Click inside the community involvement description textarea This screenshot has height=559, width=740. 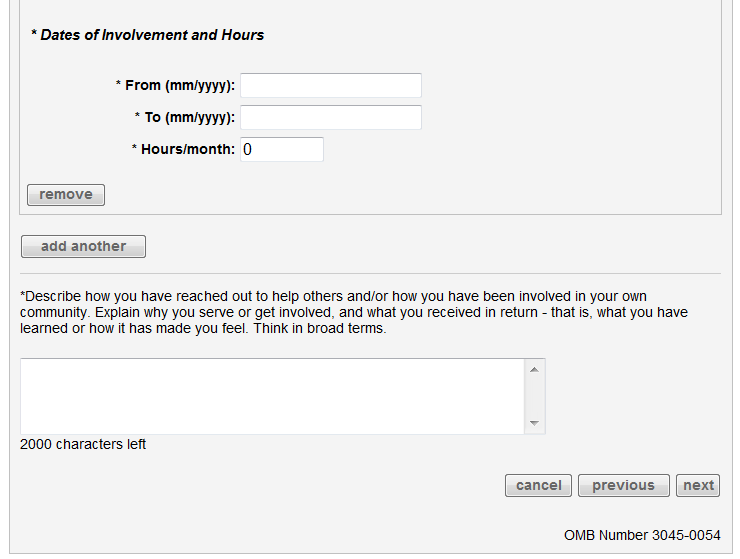pyautogui.click(x=272, y=396)
